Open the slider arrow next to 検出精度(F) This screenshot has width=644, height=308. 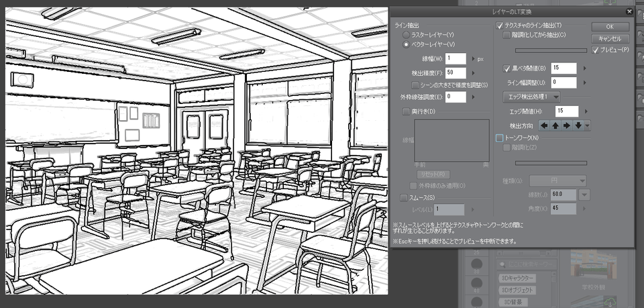(x=472, y=72)
